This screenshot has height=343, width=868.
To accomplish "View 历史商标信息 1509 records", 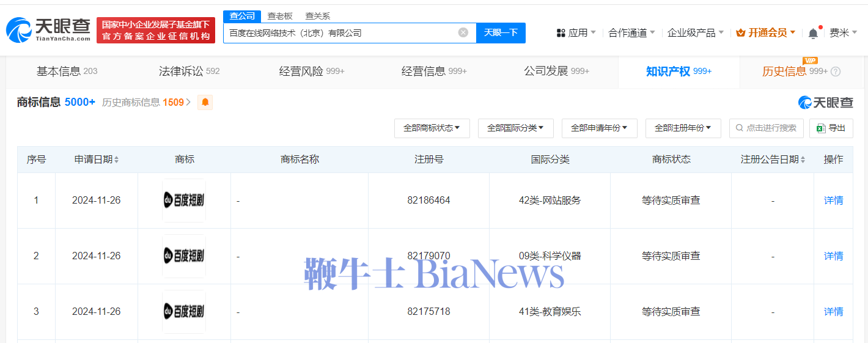I will click(146, 103).
